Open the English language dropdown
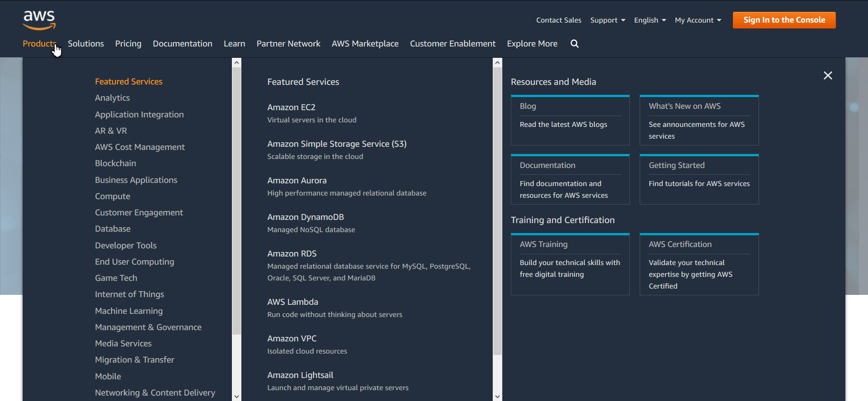868x401 pixels. pyautogui.click(x=650, y=20)
